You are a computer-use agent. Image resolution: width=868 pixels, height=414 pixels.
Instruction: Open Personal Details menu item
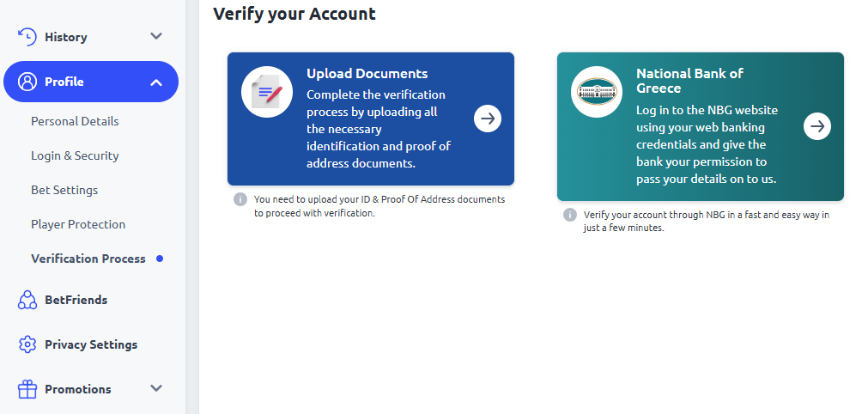[x=75, y=121]
